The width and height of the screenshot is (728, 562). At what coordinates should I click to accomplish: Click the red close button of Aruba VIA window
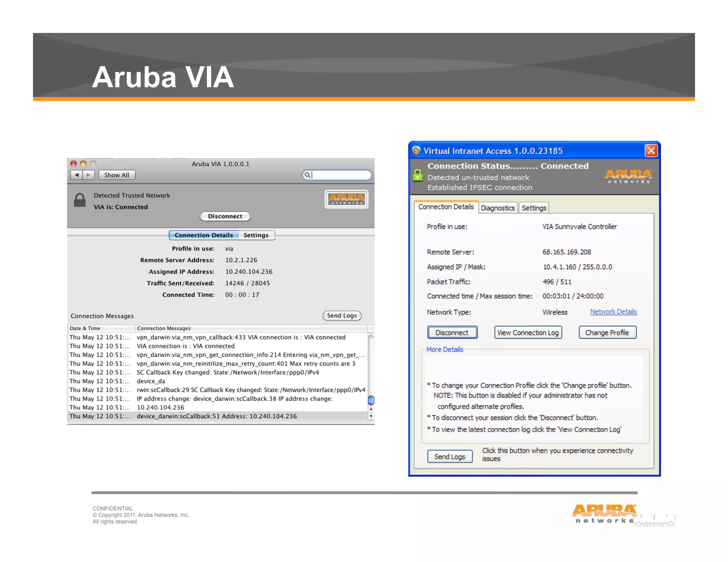(x=74, y=164)
